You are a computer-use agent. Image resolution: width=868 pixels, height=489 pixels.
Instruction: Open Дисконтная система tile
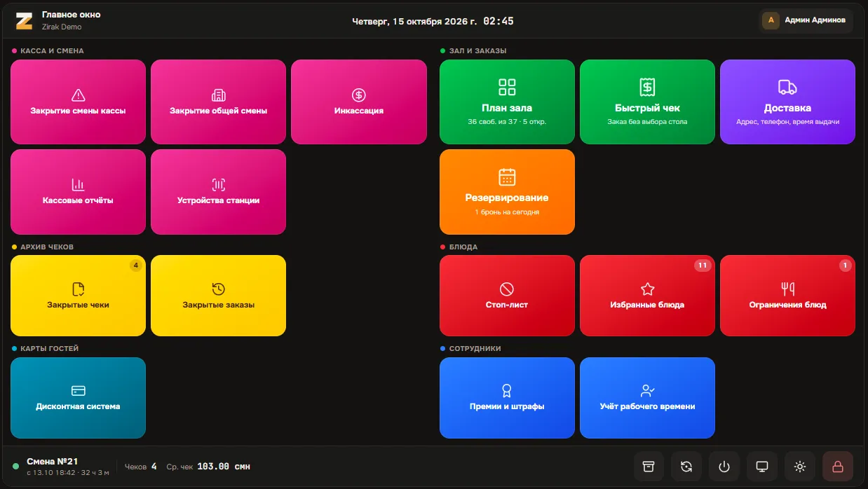point(79,398)
